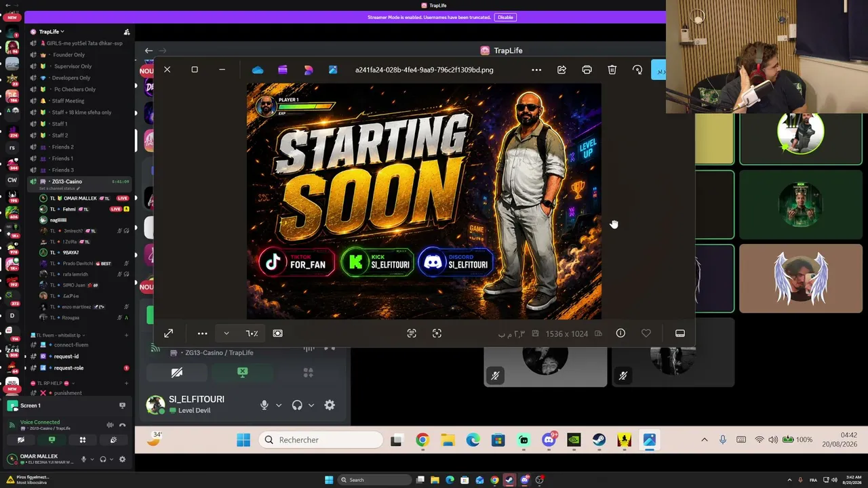The image size is (868, 488).
Task: Click user OMAR MALLEK in voice list
Action: [x=80, y=199]
